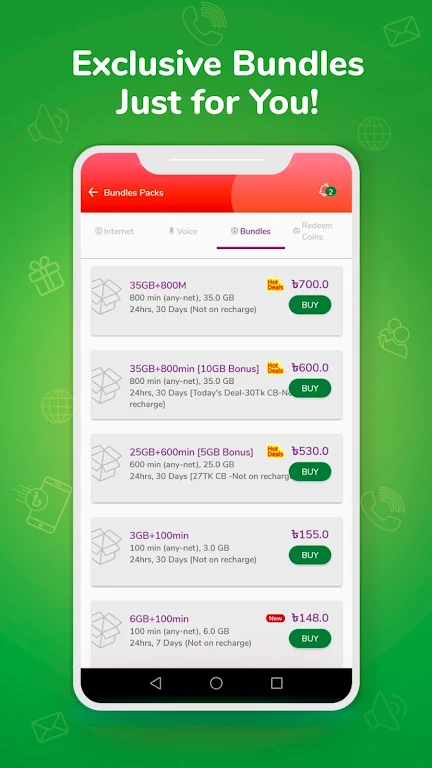Open the Redeem Coins tab
This screenshot has height=768, width=432.
313,231
